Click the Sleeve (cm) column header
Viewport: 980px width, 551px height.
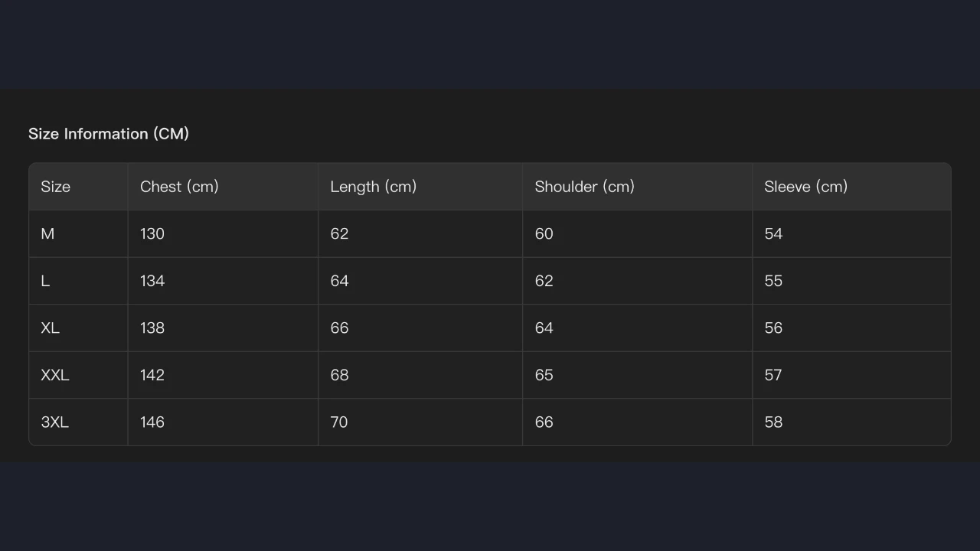click(x=805, y=187)
